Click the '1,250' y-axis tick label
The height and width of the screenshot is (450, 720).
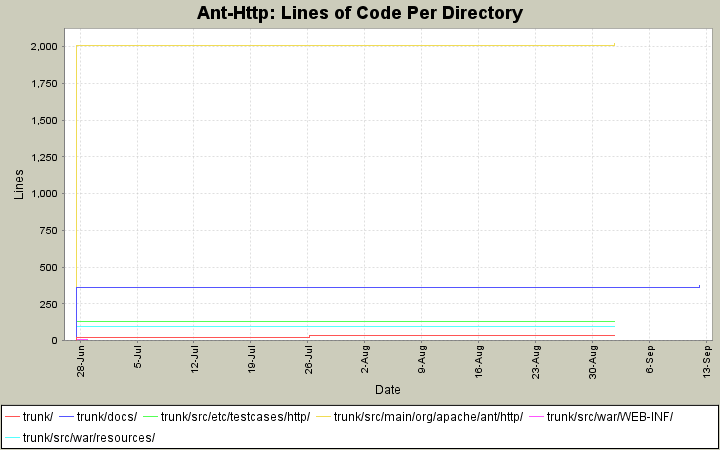44,157
